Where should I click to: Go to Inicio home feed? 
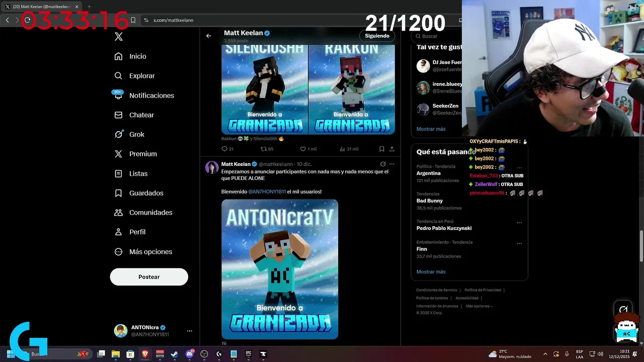(130, 56)
